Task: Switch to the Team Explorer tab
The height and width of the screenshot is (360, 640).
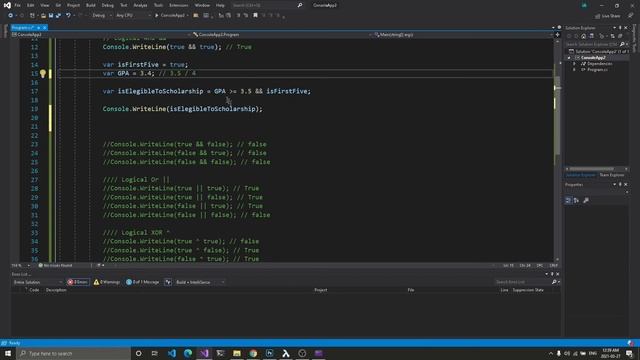Action: [611, 175]
